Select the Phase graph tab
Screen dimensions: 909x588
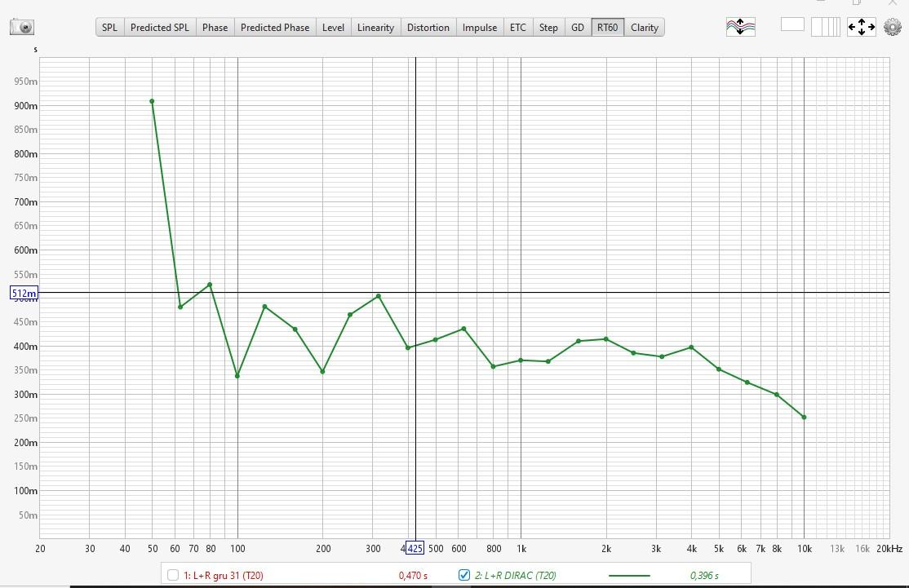[x=215, y=27]
